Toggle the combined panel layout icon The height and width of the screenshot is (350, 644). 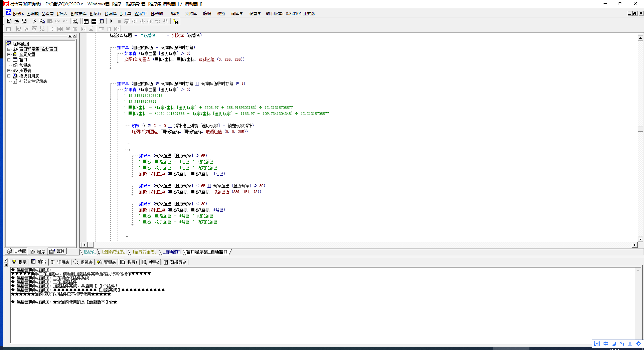(x=101, y=21)
